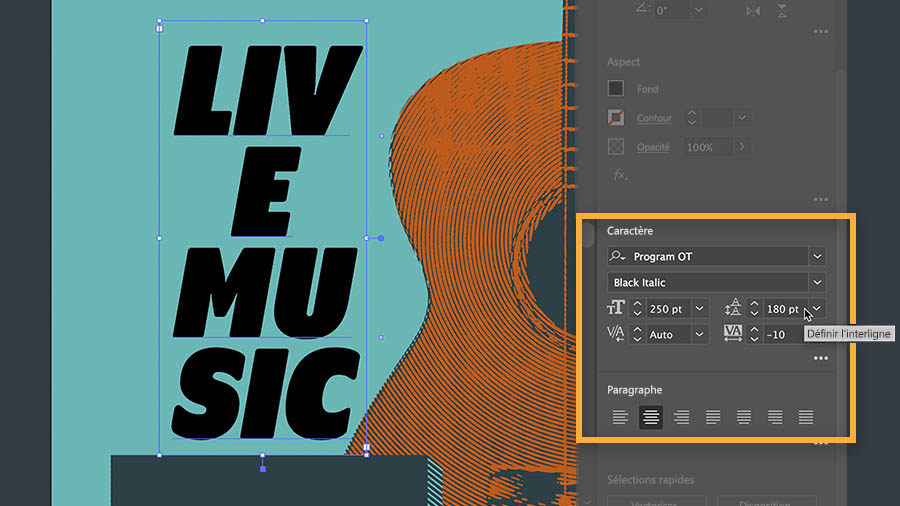Viewport: 900px width, 506px height.
Task: Open the fx effects menu
Action: (620, 175)
